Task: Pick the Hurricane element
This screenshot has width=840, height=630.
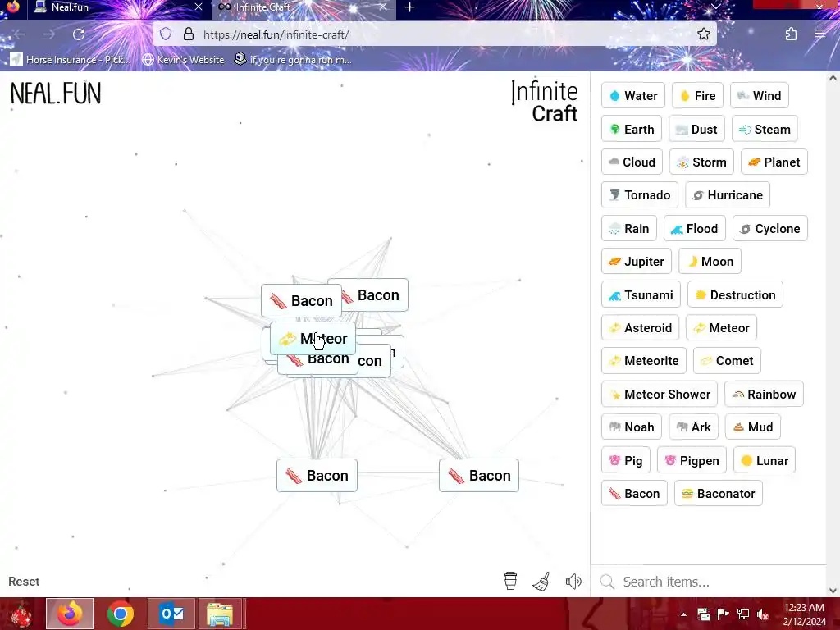Action: click(728, 195)
